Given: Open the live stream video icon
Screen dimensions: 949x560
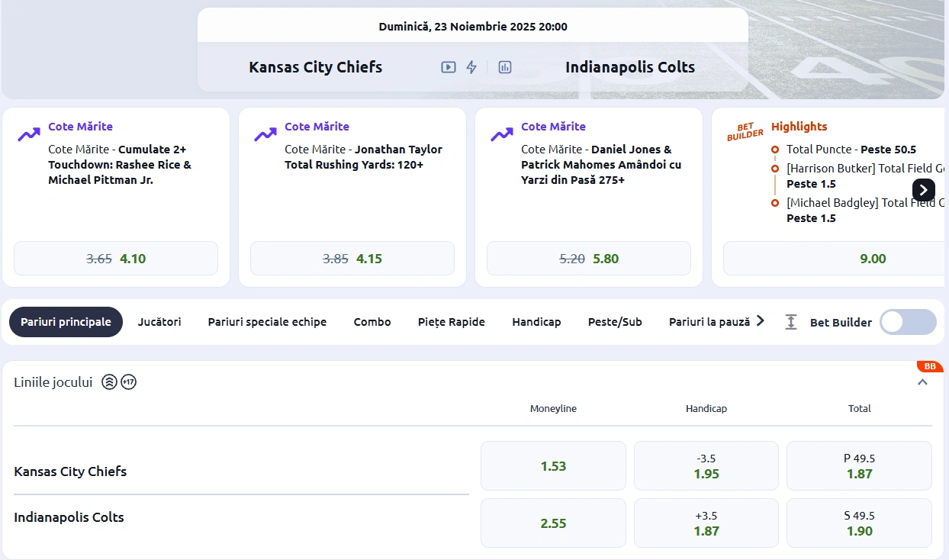Looking at the screenshot, I should 448,67.
